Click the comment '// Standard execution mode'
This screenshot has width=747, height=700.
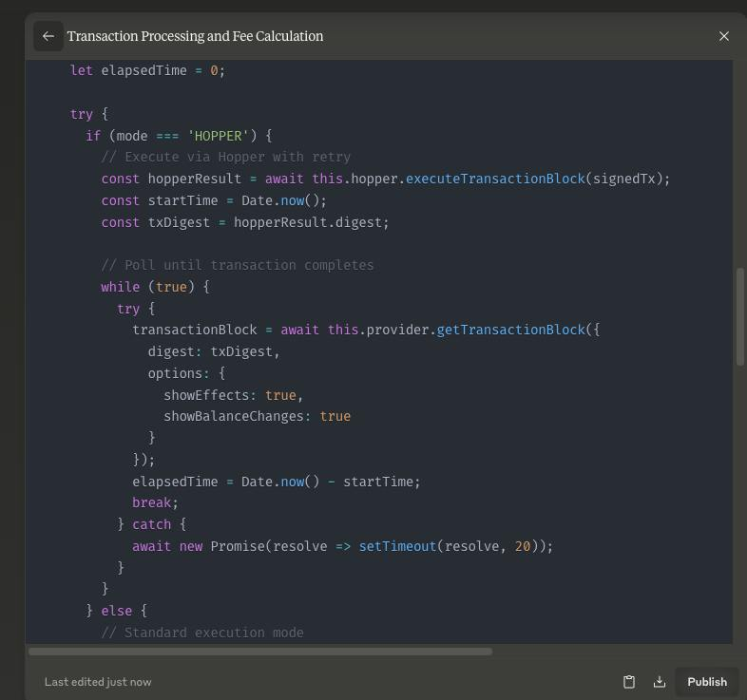(202, 633)
